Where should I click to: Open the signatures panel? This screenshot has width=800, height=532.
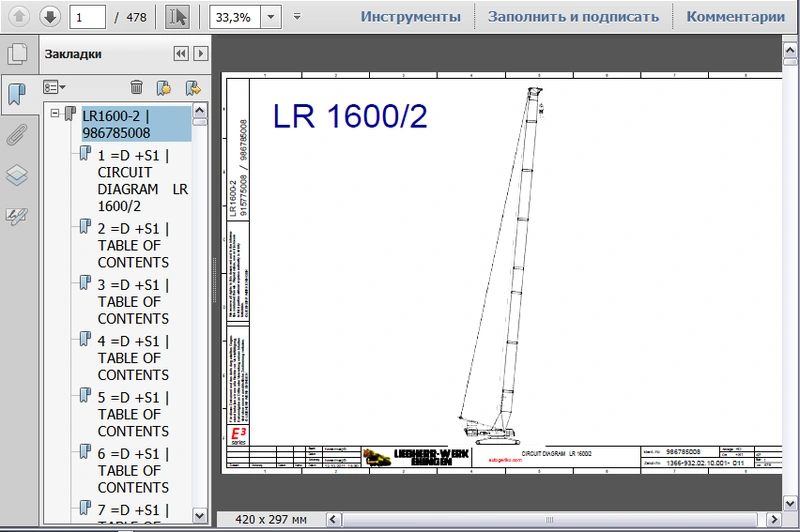(x=17, y=214)
